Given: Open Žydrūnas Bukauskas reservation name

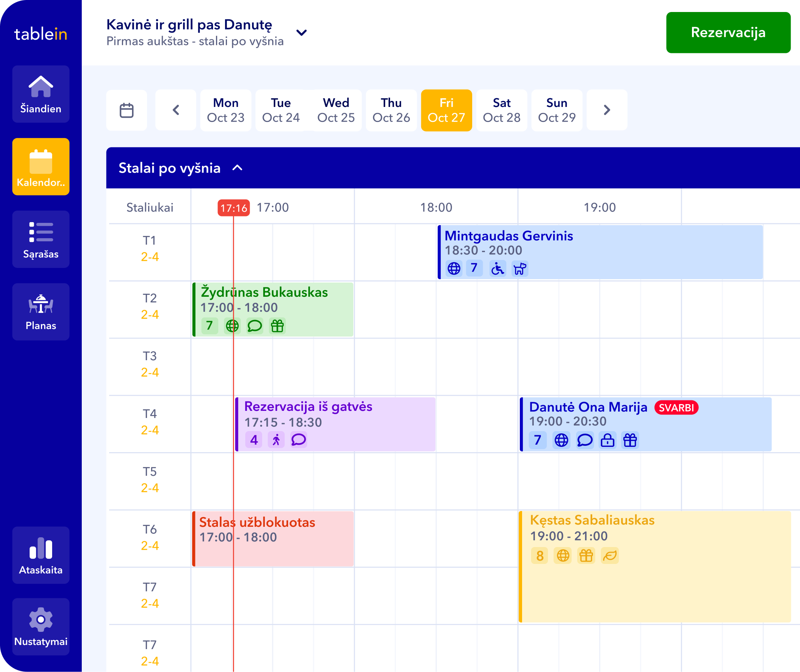Looking at the screenshot, I should [x=264, y=292].
